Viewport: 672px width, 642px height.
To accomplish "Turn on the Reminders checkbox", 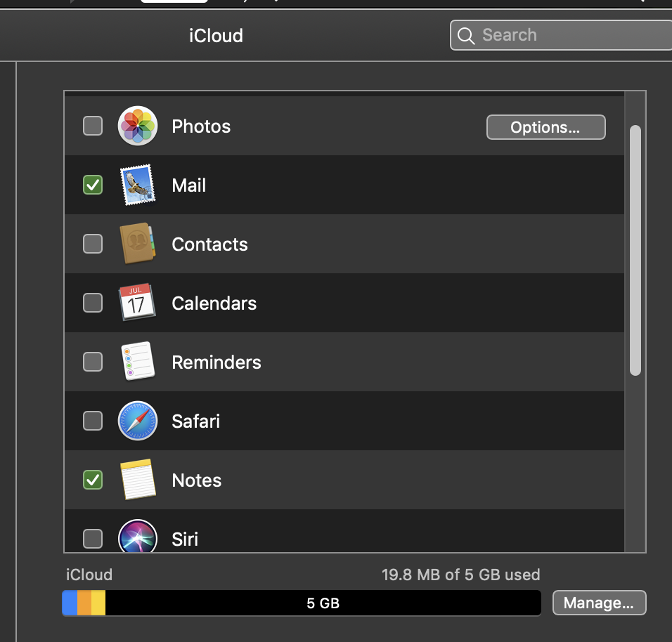I will pyautogui.click(x=93, y=362).
